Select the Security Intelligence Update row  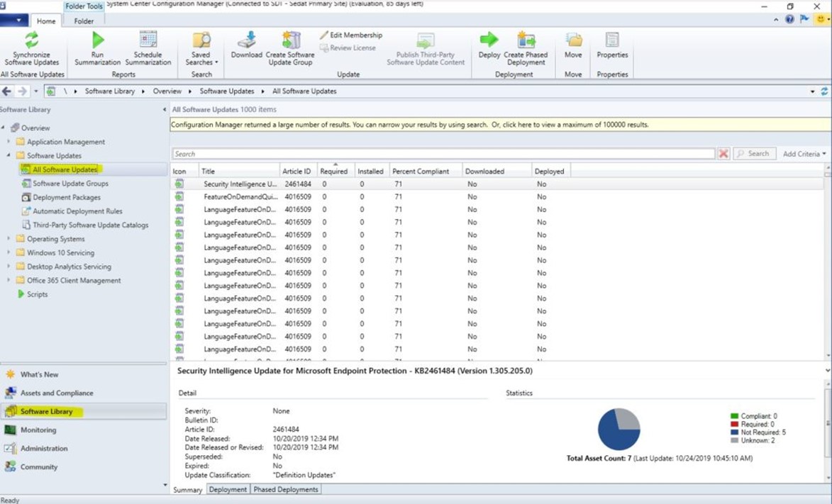coord(497,184)
